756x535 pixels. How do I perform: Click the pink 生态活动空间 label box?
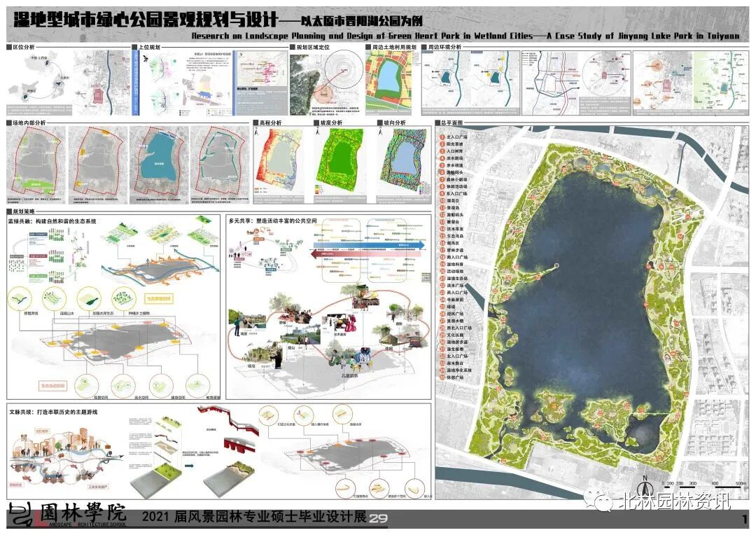tap(53, 387)
